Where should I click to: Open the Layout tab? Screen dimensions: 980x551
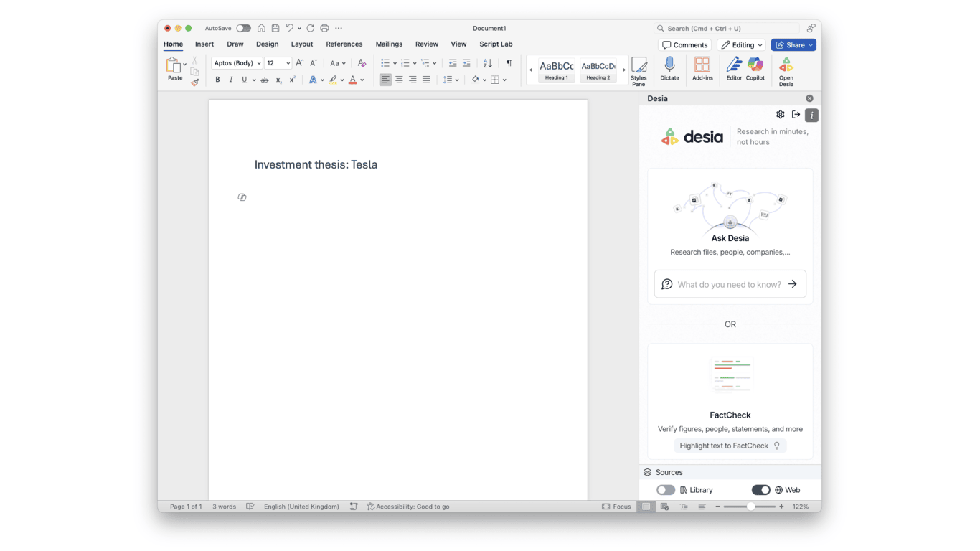click(302, 44)
